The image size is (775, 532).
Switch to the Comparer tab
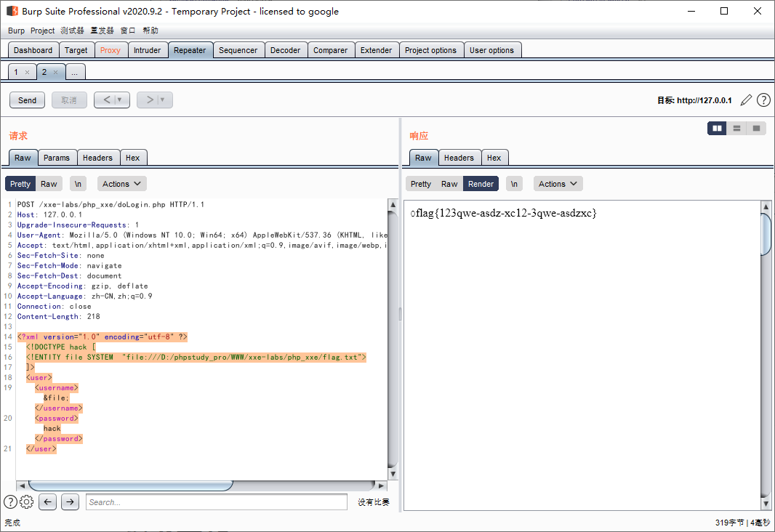click(x=331, y=50)
